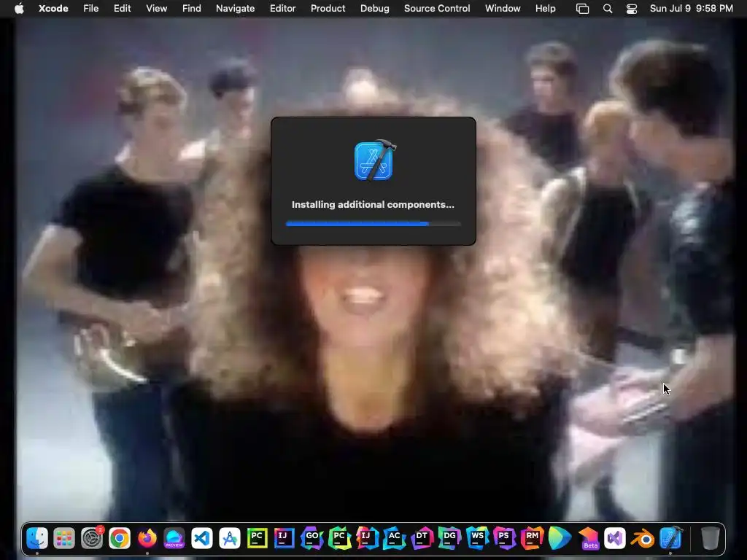The width and height of the screenshot is (747, 560).
Task: Launch PhpStorm (PS) from the dock
Action: pos(504,539)
